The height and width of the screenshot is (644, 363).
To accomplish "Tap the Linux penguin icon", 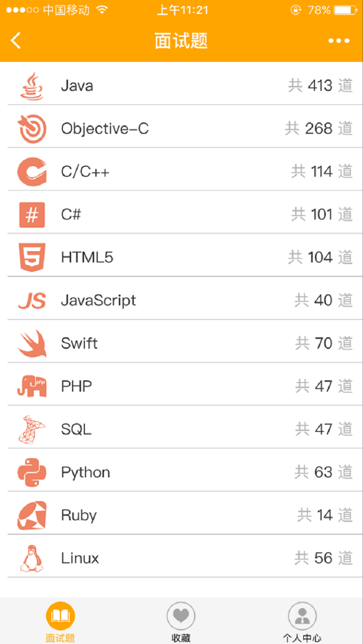I will [32, 558].
